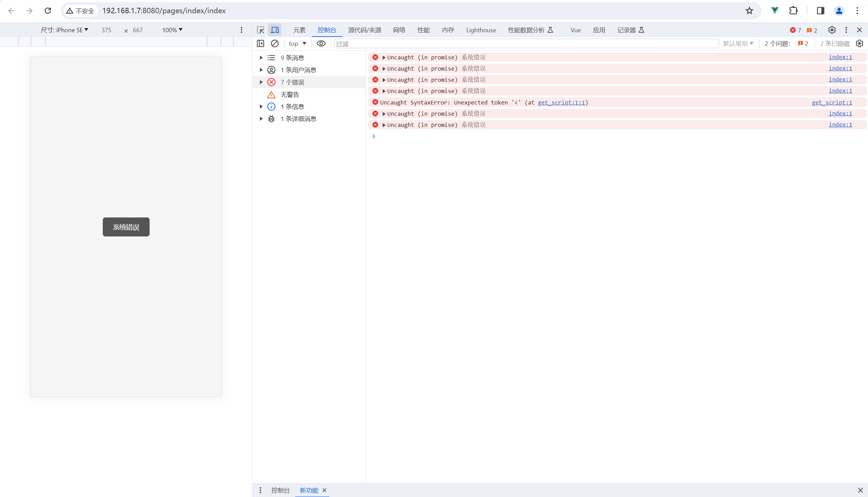Viewport: 868px width, 497px height.
Task: Expand the first Uncaught (in promise) error
Action: click(384, 57)
